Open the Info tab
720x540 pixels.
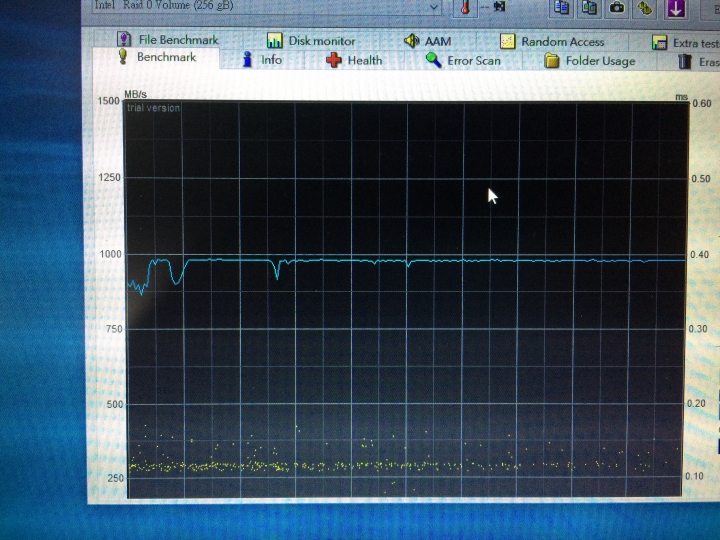(262, 60)
